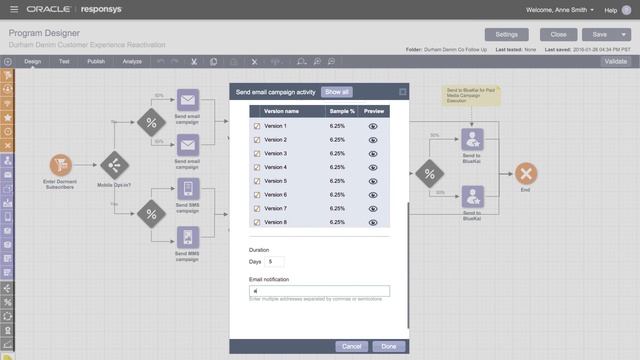Click the Close button in Program Designer
The width and height of the screenshot is (640, 360).
coord(558,35)
